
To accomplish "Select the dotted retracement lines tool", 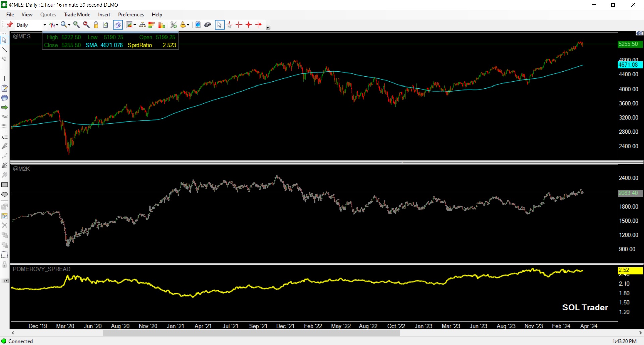I will coord(5,127).
